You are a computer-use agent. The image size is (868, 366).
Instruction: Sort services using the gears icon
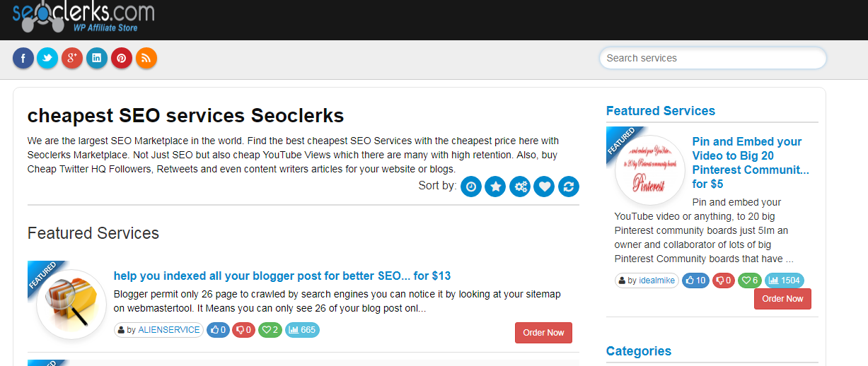pos(520,187)
